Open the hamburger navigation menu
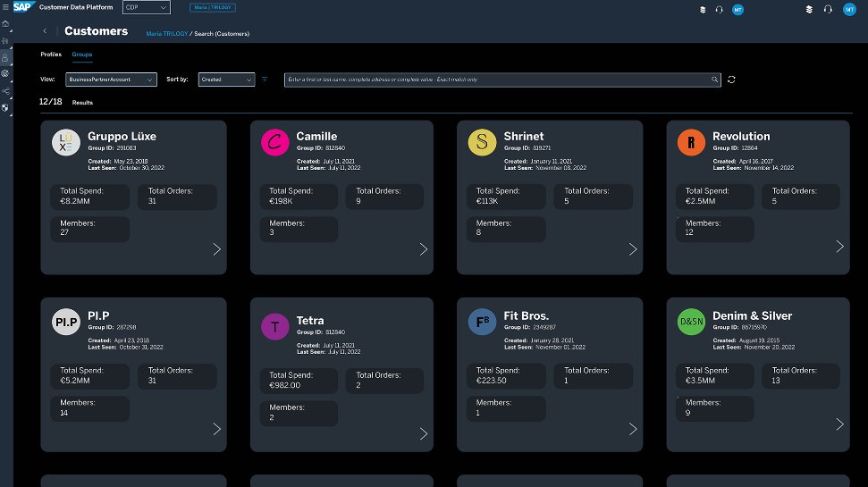 (5, 8)
